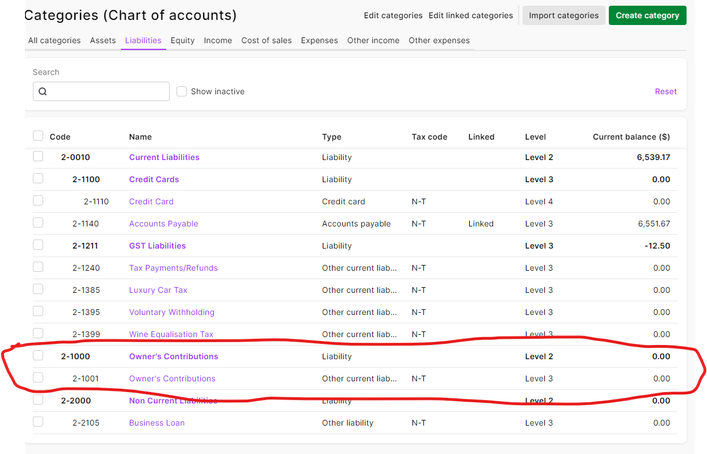
Task: Tick the Show inactive checkbox
Action: tap(181, 92)
